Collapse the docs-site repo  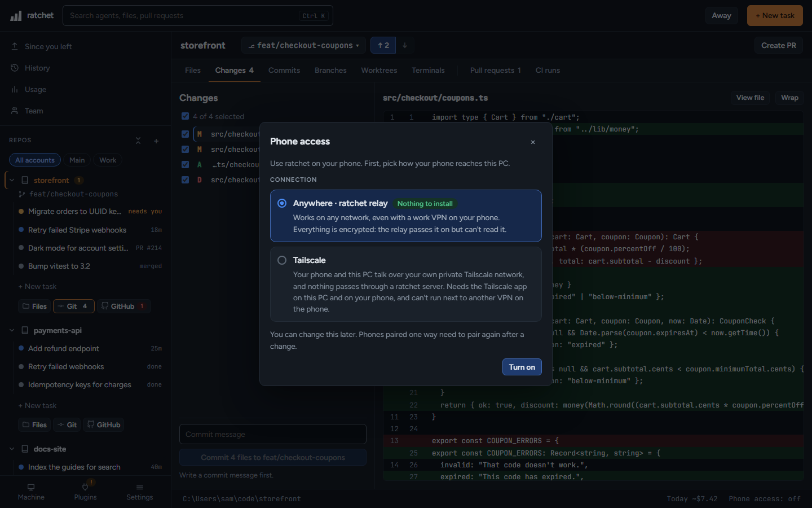tap(12, 449)
